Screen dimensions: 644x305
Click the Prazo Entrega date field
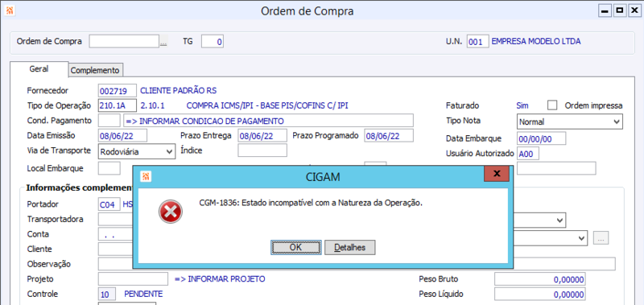point(262,135)
